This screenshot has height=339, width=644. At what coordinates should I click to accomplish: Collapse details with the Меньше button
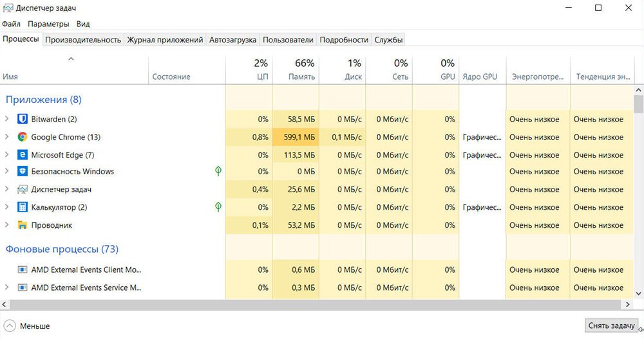point(26,326)
